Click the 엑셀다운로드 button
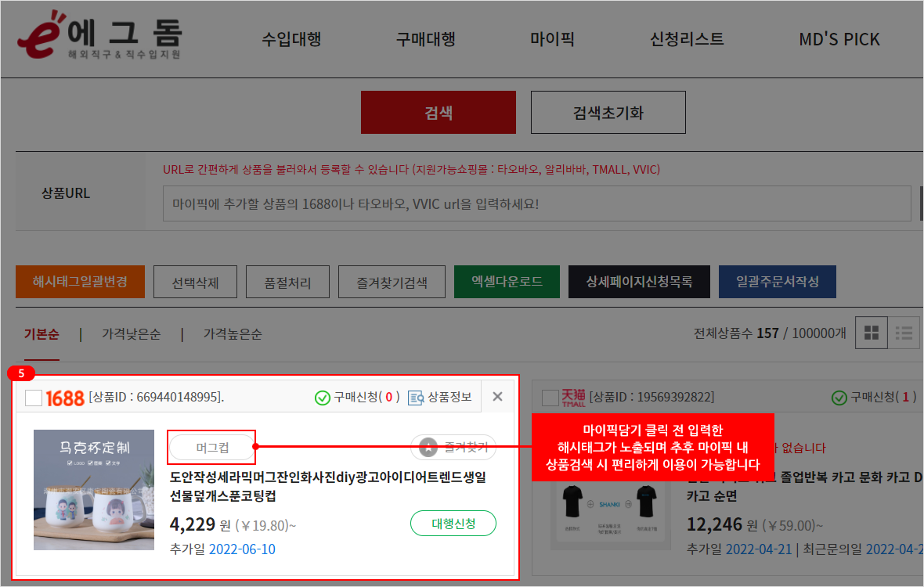 [x=507, y=282]
